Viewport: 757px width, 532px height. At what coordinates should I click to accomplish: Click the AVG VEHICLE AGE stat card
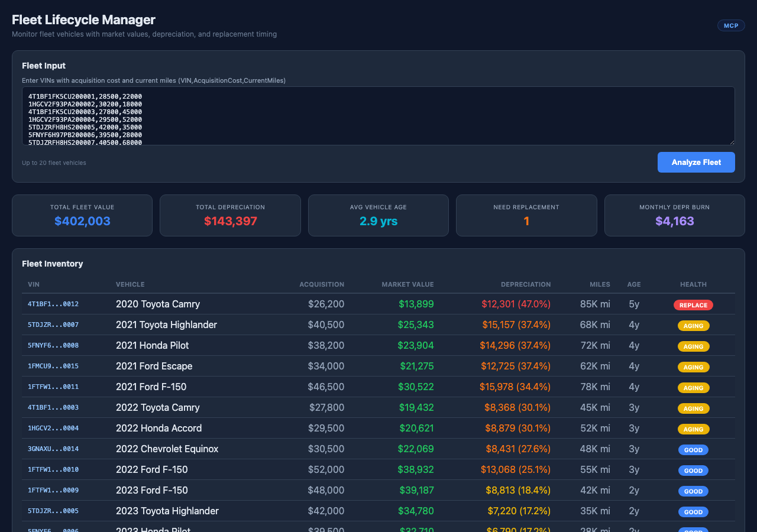(378, 215)
